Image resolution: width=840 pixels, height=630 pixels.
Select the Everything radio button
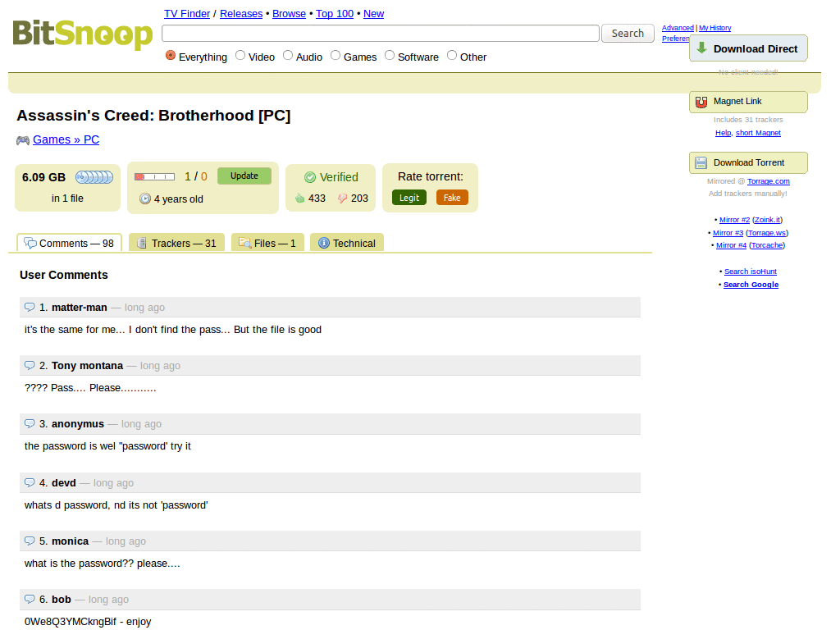(x=171, y=55)
